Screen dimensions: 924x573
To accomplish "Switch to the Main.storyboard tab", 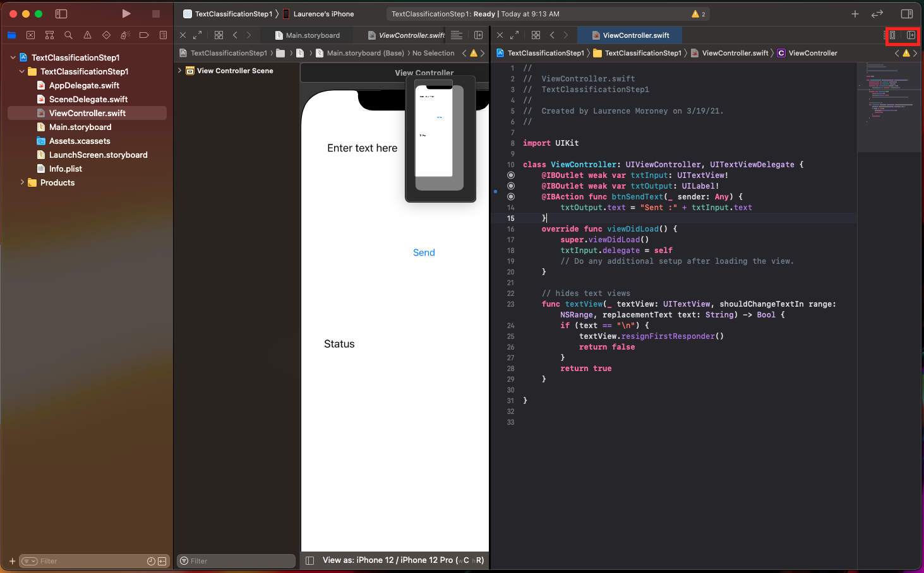I will pos(312,35).
